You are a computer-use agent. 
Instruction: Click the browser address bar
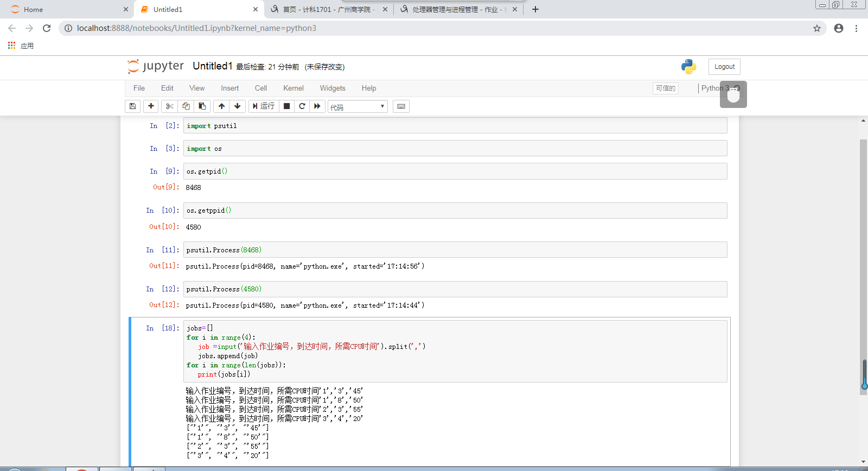click(x=434, y=28)
